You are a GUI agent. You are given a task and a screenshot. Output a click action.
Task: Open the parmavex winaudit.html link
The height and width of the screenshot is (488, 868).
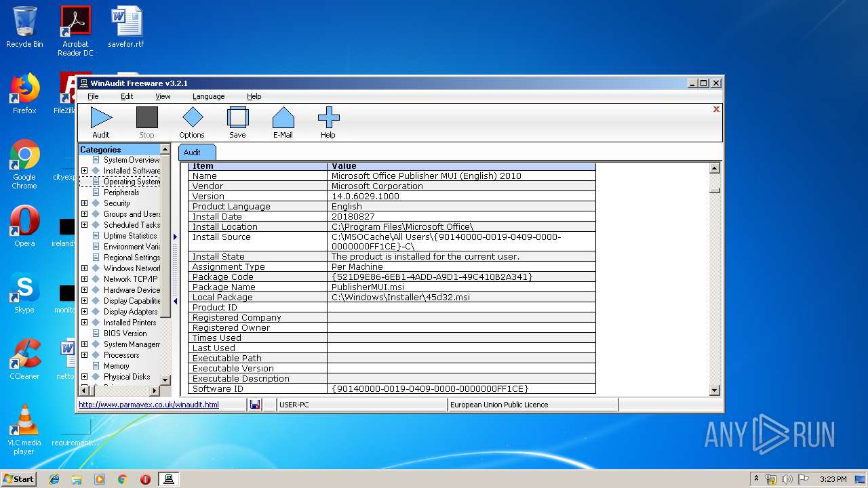pyautogui.click(x=149, y=405)
